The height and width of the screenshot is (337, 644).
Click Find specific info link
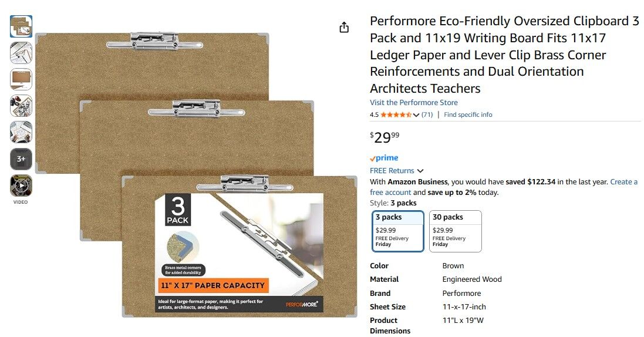(x=468, y=114)
